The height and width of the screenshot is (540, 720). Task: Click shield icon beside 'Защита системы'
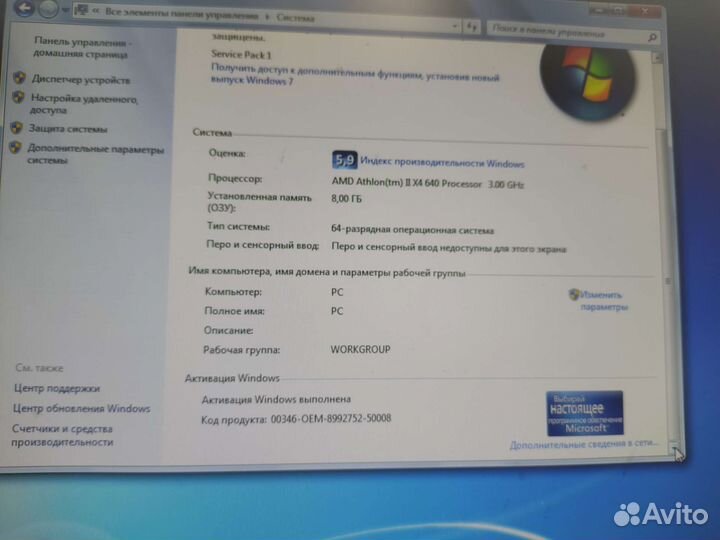point(17,128)
